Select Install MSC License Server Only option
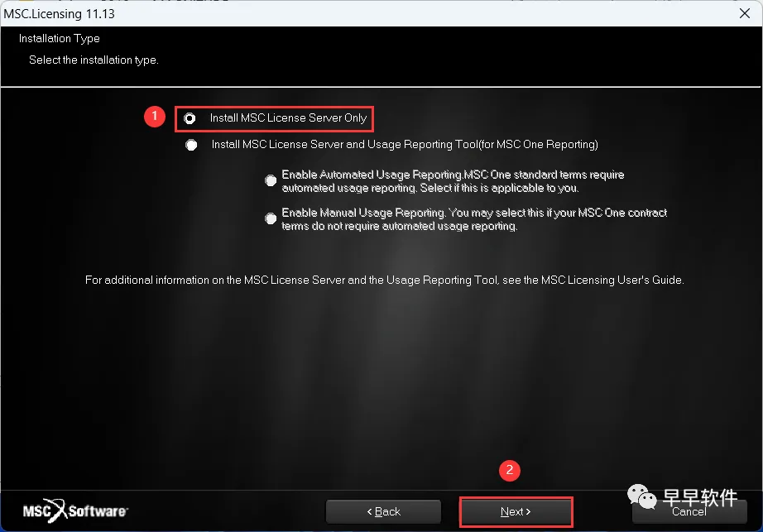This screenshot has width=763, height=532. 190,118
